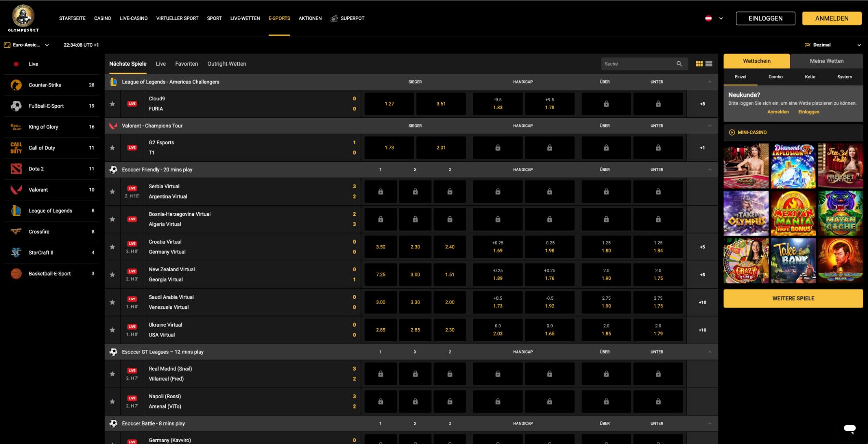Viewport: 868px width, 444px height.
Task: Open the chat support bubble
Action: coord(850,428)
